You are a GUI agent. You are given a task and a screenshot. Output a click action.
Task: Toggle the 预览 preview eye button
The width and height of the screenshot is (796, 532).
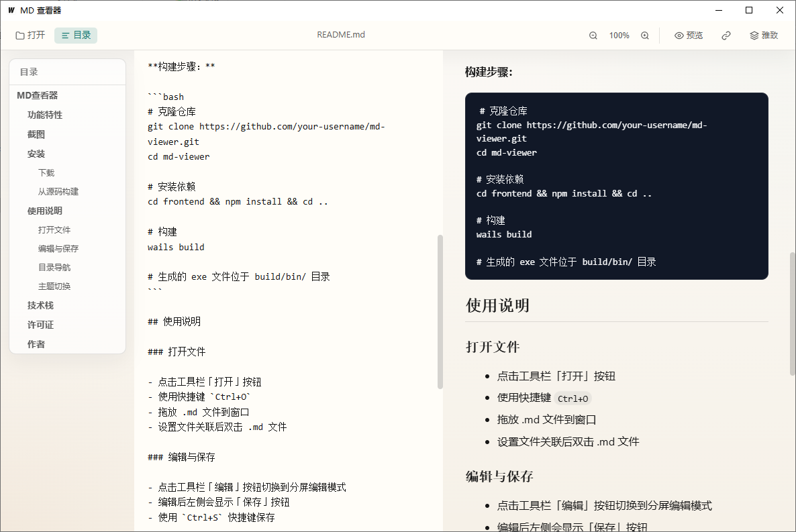click(689, 36)
